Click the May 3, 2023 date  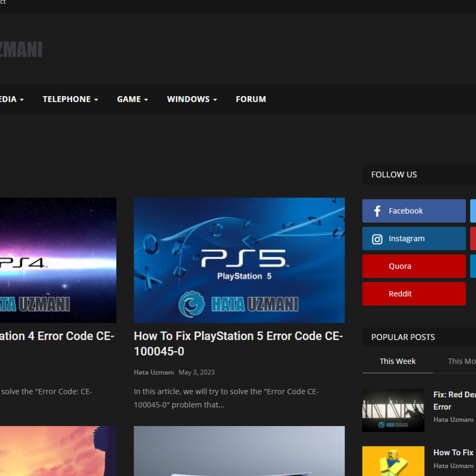click(197, 372)
